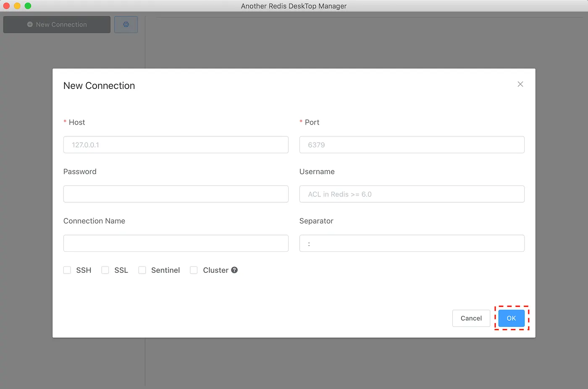This screenshot has height=389, width=588.
Task: Close the New Connection dialog with X
Action: [520, 84]
